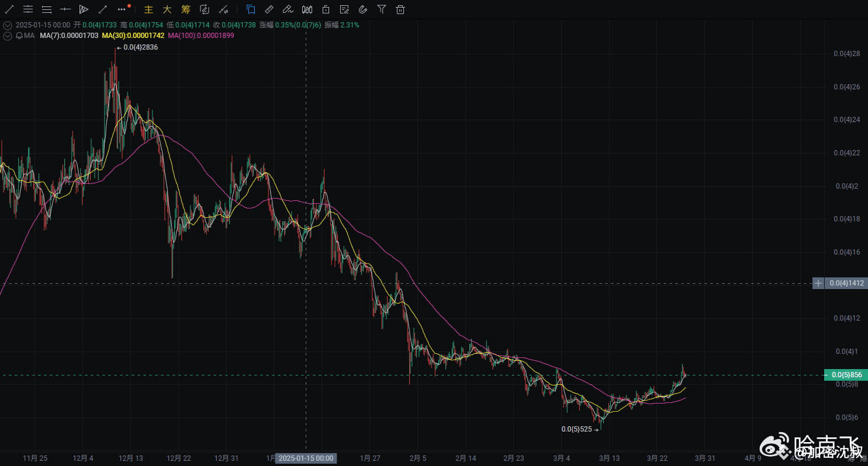Click the 大 indicator button
This screenshot has height=466, width=868.
167,9
